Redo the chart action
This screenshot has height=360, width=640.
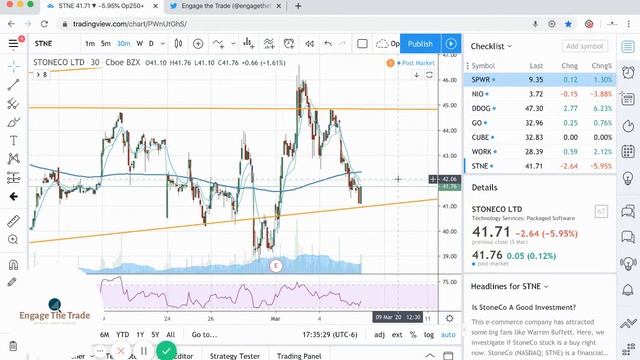(x=343, y=43)
